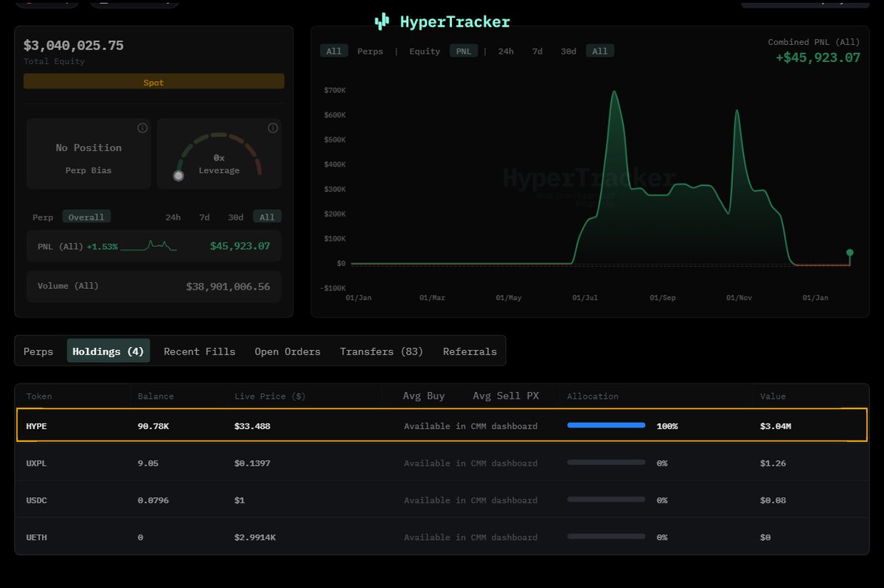Screen dimensions: 884x588
Task: Open the Recent Fills tab
Action: [199, 351]
